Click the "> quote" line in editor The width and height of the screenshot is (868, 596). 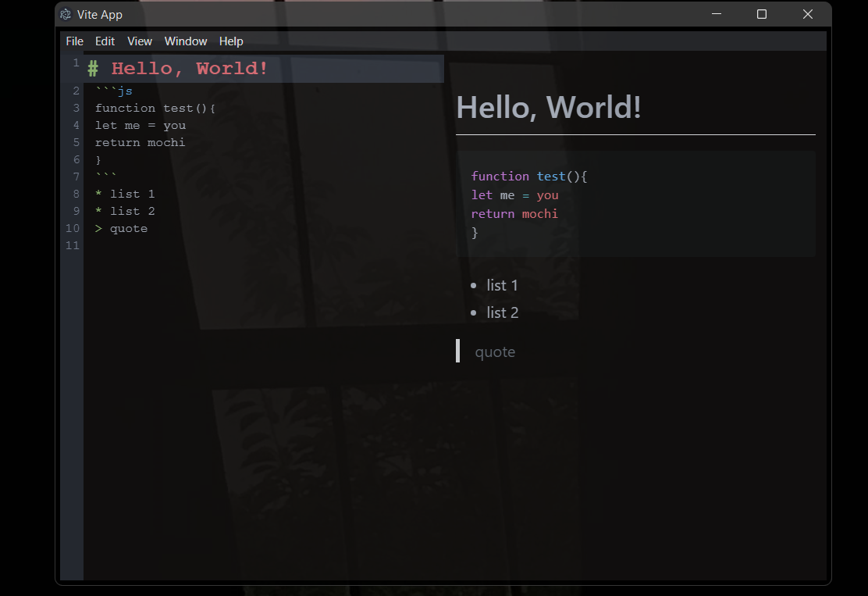click(x=122, y=228)
